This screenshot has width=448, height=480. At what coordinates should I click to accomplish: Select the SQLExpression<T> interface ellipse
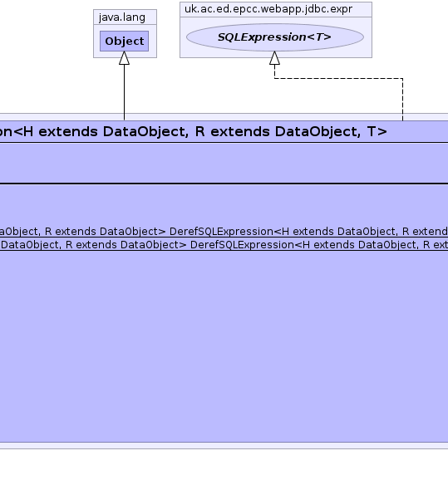275,37
